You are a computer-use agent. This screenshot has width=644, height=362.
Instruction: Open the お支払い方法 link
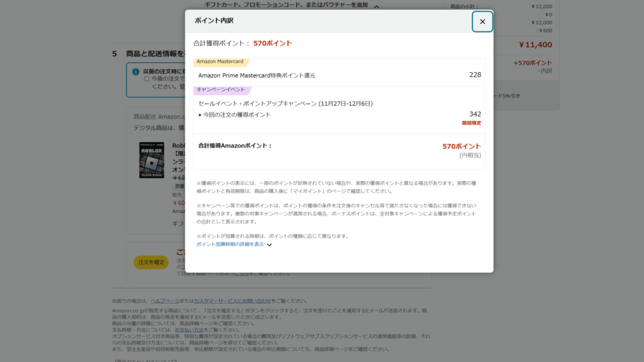(x=189, y=330)
